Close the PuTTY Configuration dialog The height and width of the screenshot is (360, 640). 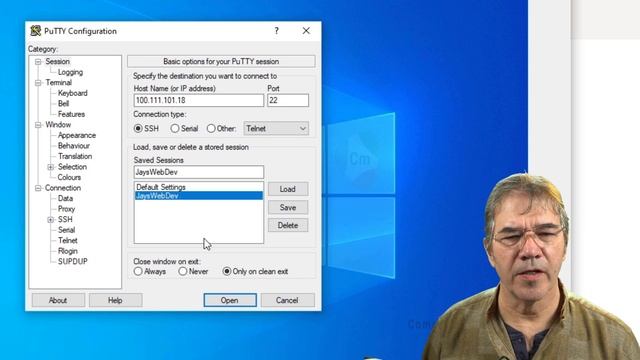306,31
